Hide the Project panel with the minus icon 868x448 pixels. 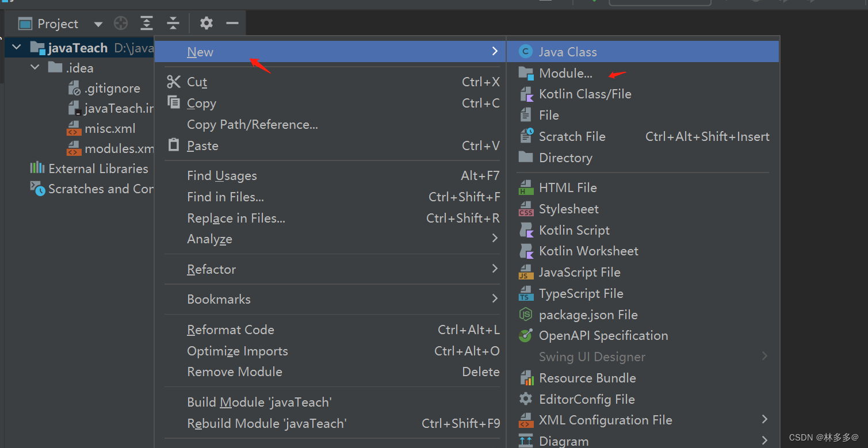[232, 23]
